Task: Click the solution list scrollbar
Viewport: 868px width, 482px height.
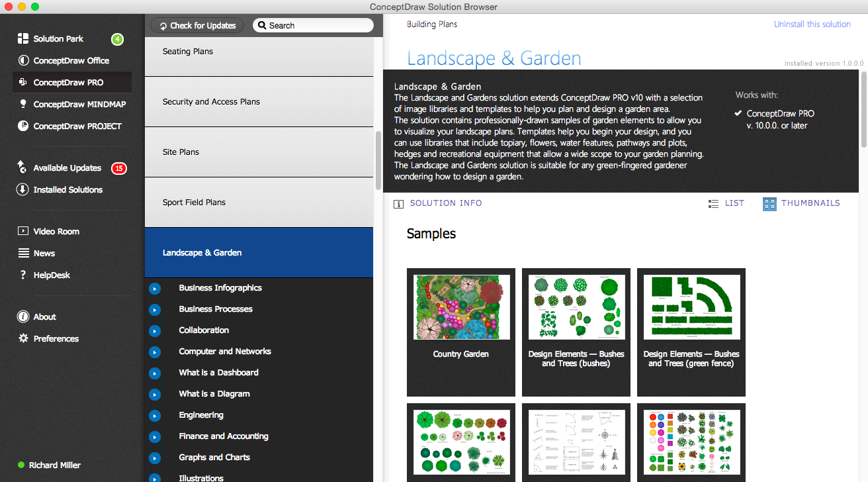Action: 378,161
